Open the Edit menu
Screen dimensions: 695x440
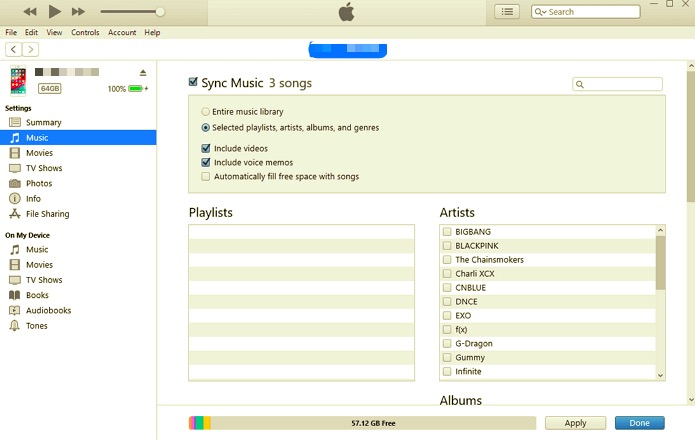[x=31, y=32]
